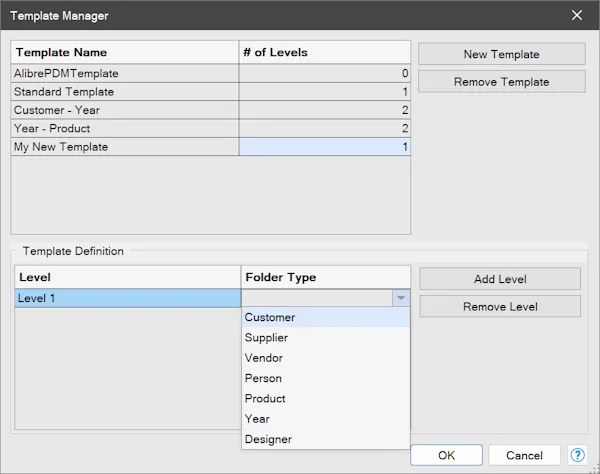The width and height of the screenshot is (600, 474).
Task: Choose Designer from the folder type list
Action: [x=326, y=439]
